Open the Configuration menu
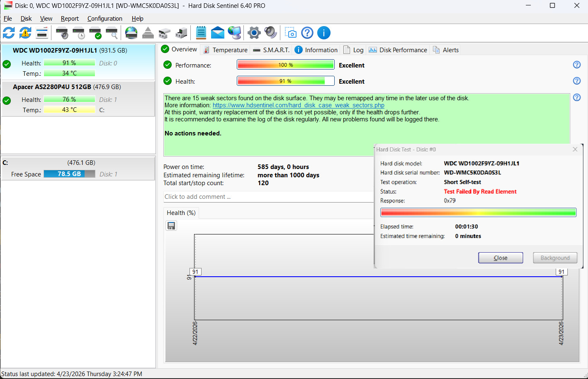The image size is (588, 379). (105, 19)
